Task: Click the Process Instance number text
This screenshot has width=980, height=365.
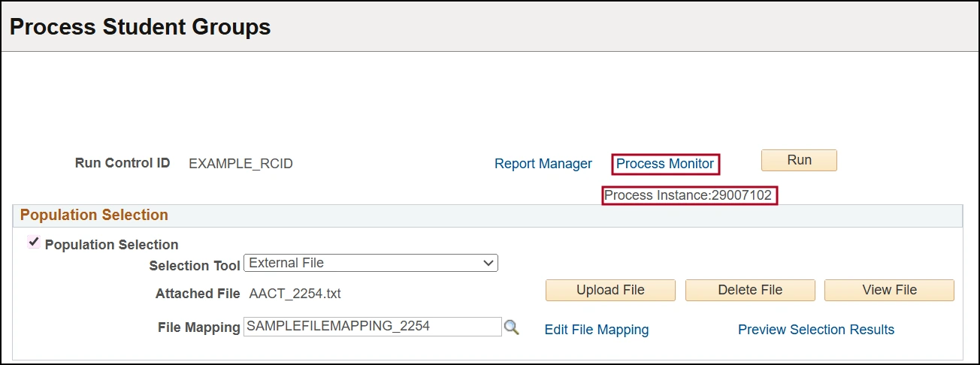Action: pyautogui.click(x=688, y=195)
